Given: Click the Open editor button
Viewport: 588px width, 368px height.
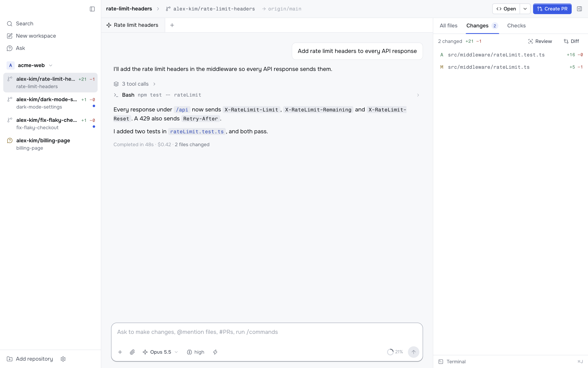Looking at the screenshot, I should (506, 9).
